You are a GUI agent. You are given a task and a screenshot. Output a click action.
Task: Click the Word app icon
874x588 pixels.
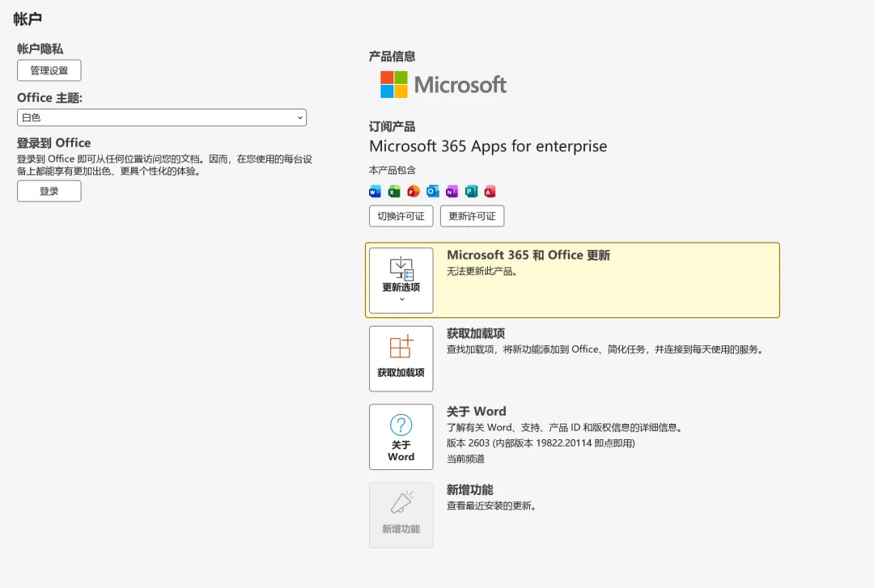375,192
